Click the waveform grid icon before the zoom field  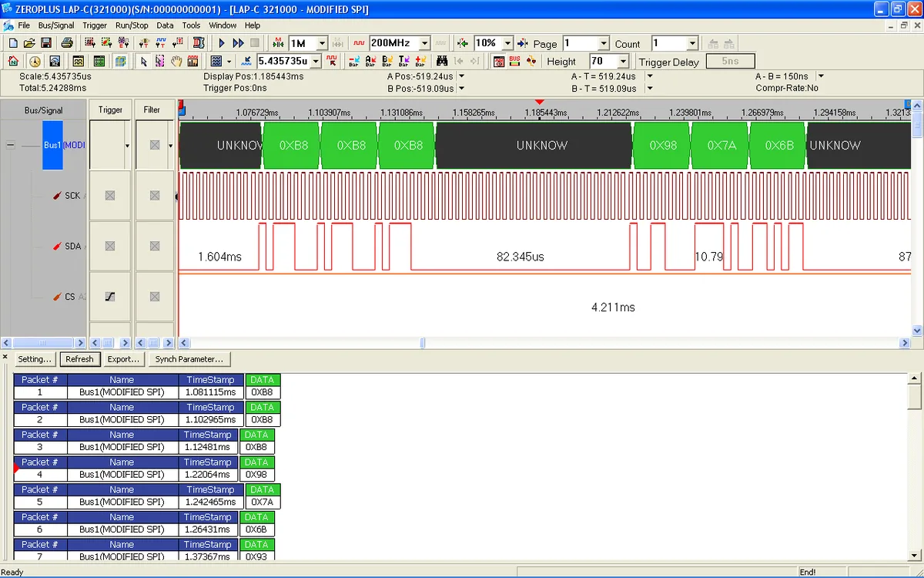pyautogui.click(x=216, y=62)
